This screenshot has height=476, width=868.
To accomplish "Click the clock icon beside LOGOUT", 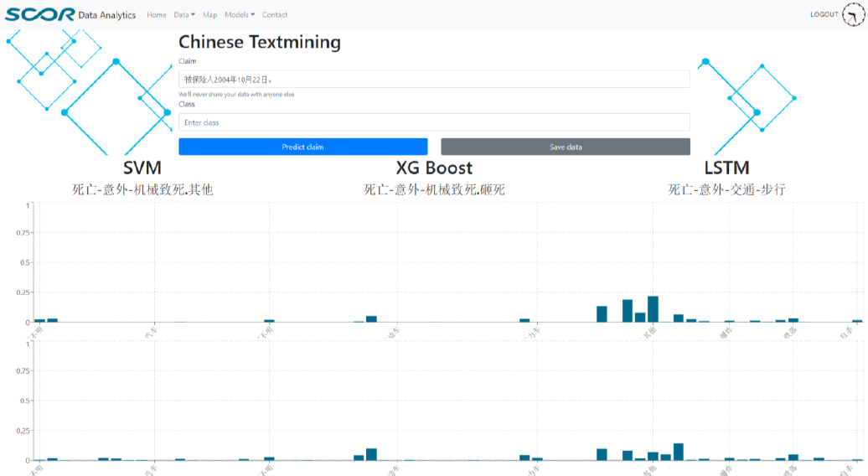I will click(x=853, y=14).
